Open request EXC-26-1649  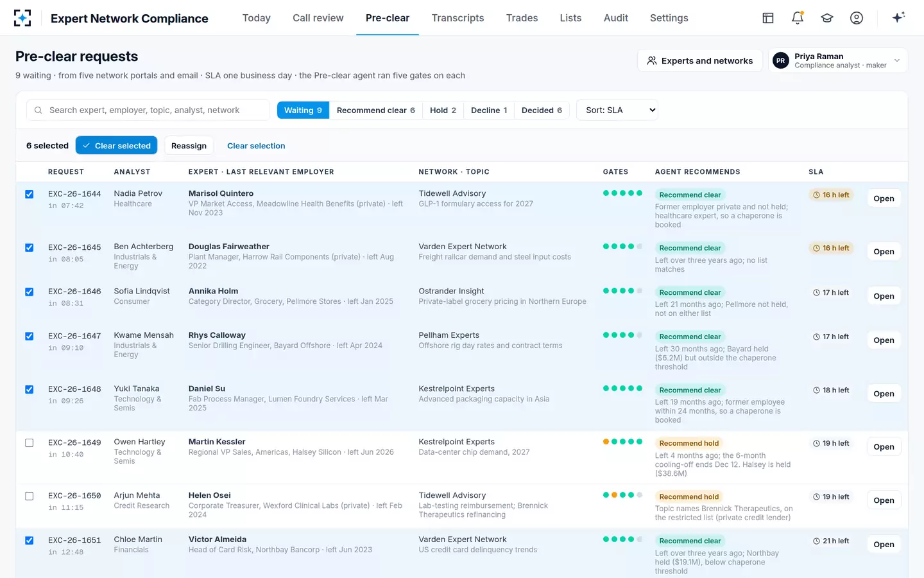(x=884, y=447)
